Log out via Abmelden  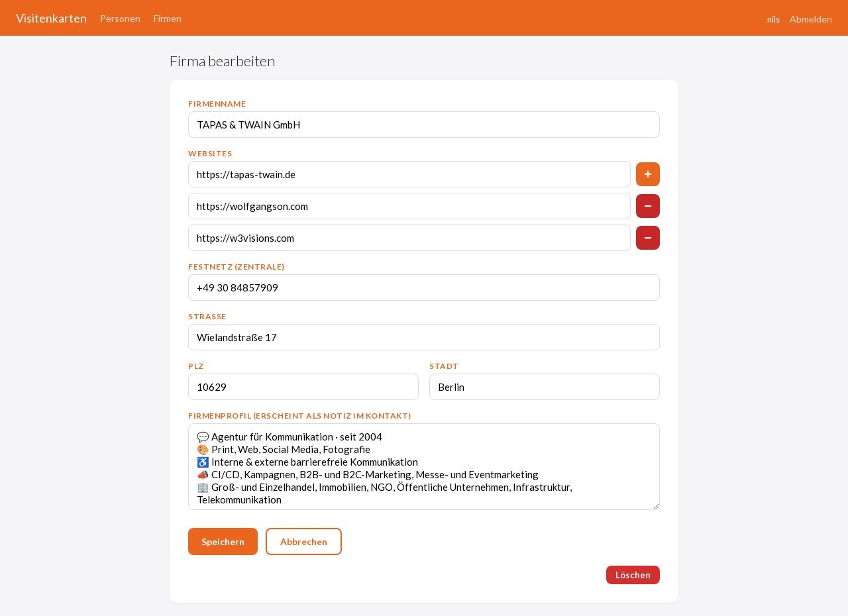click(x=811, y=19)
